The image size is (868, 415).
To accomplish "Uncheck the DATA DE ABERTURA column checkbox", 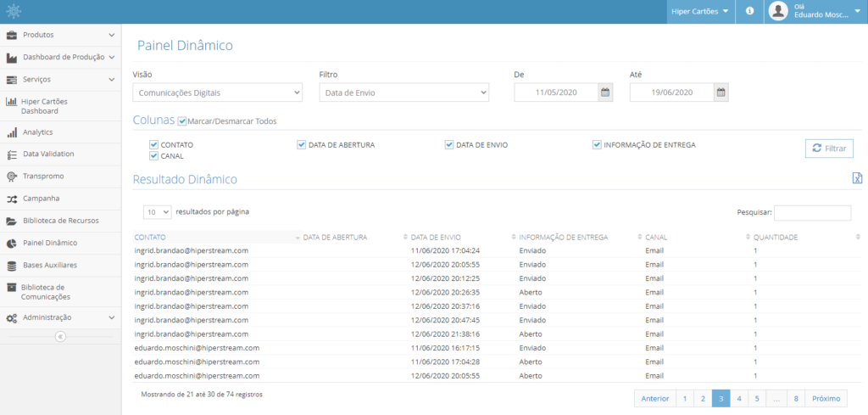I will [302, 145].
